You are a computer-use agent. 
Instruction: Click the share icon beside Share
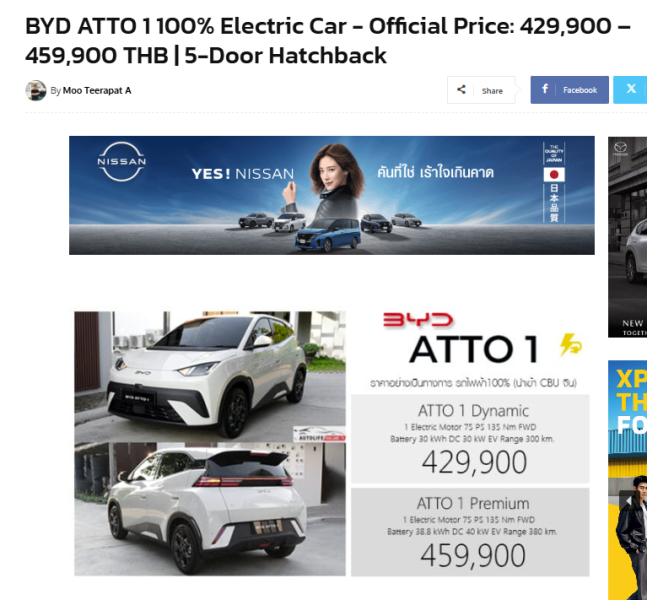click(x=461, y=90)
